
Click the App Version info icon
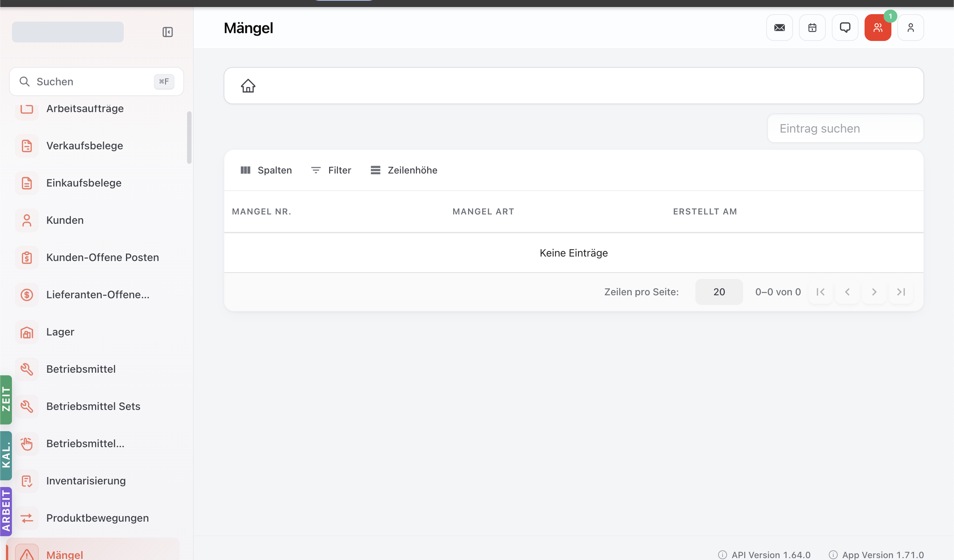(x=833, y=555)
